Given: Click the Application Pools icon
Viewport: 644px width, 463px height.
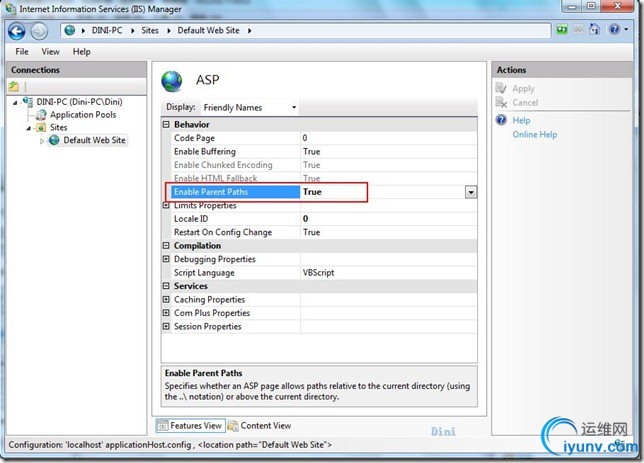Looking at the screenshot, I should 41,115.
